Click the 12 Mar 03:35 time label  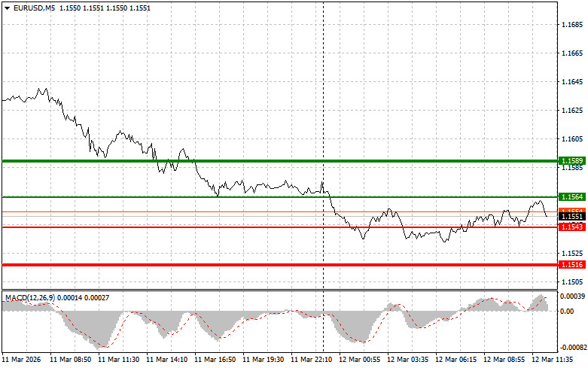click(407, 360)
